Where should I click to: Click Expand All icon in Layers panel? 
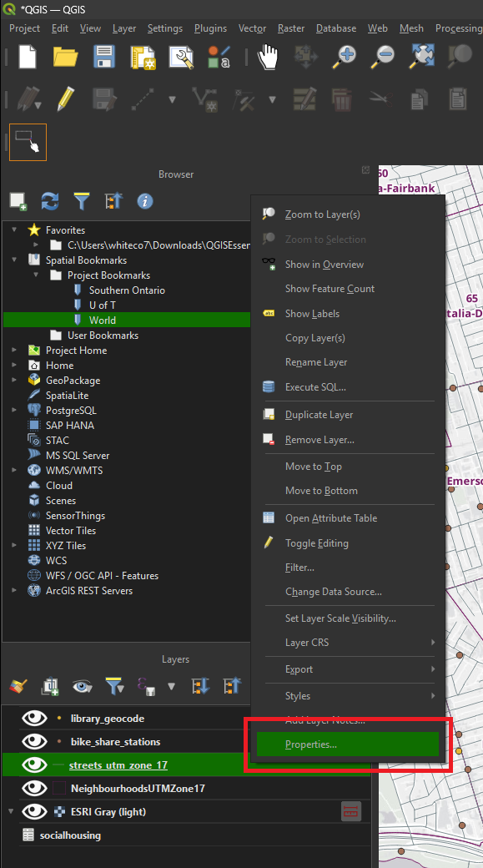(200, 686)
